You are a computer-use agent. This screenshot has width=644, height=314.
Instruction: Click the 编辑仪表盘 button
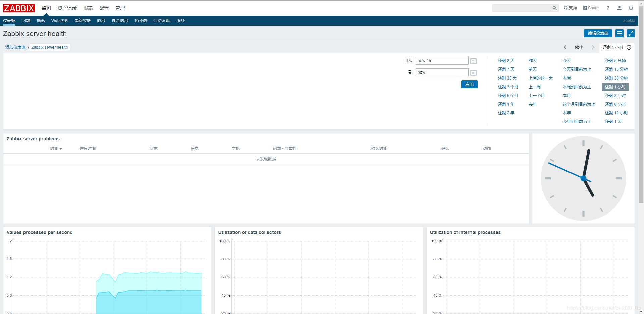pyautogui.click(x=598, y=33)
